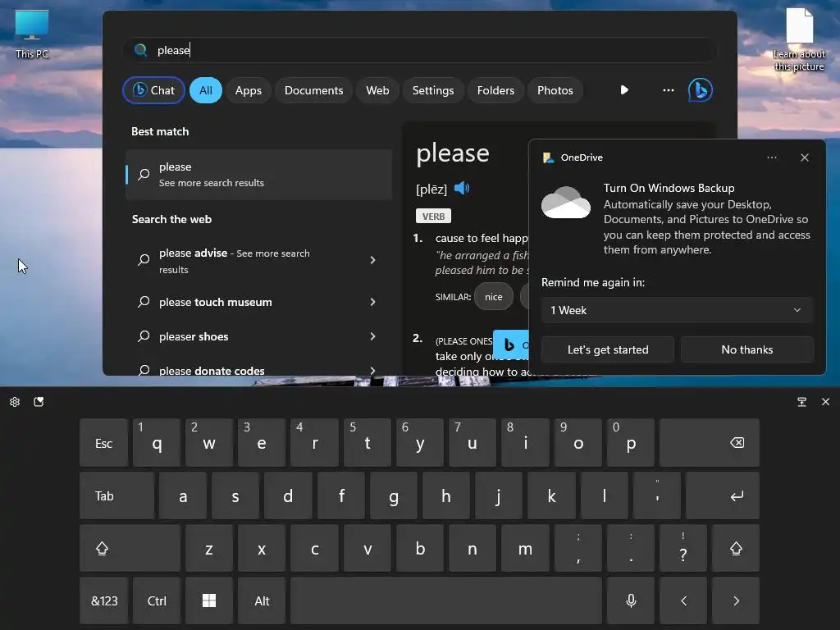This screenshot has height=630, width=840.
Task: Open the Bing icon beside the filter tabs
Action: coord(700,90)
